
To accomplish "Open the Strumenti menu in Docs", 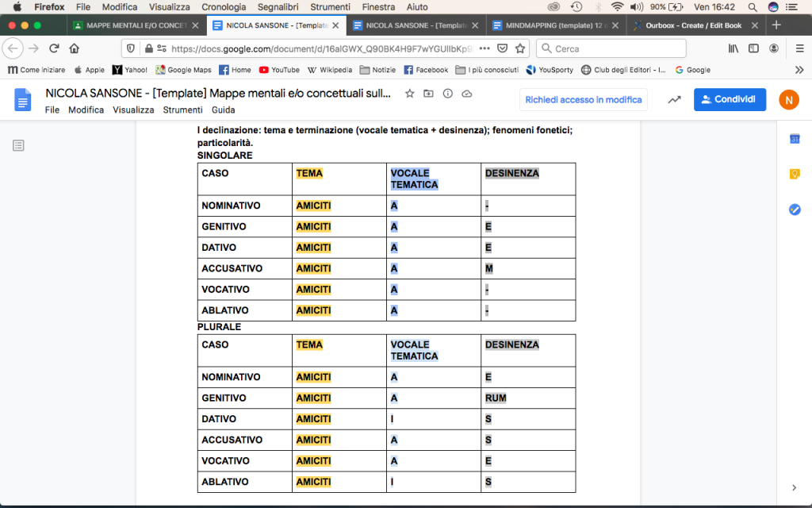I will [182, 110].
